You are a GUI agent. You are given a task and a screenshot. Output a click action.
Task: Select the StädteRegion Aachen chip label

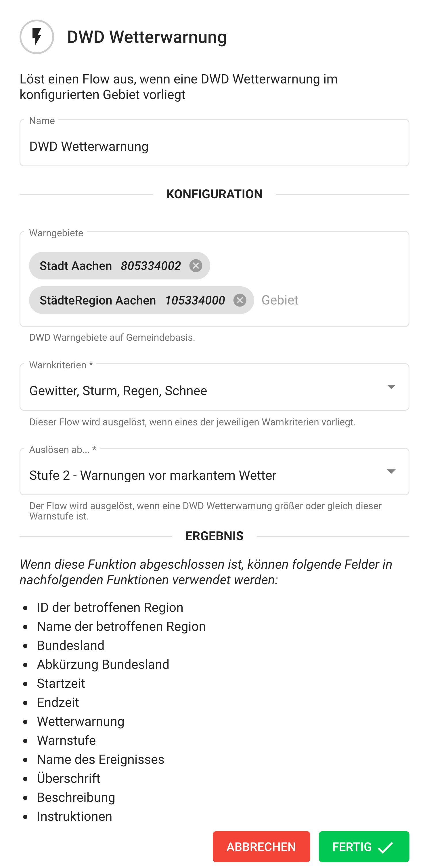[132, 300]
